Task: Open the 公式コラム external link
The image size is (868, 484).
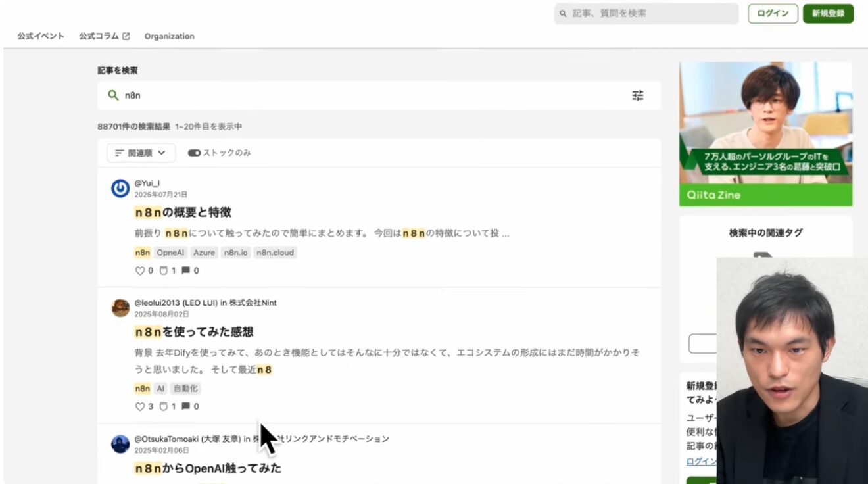Action: (x=104, y=36)
